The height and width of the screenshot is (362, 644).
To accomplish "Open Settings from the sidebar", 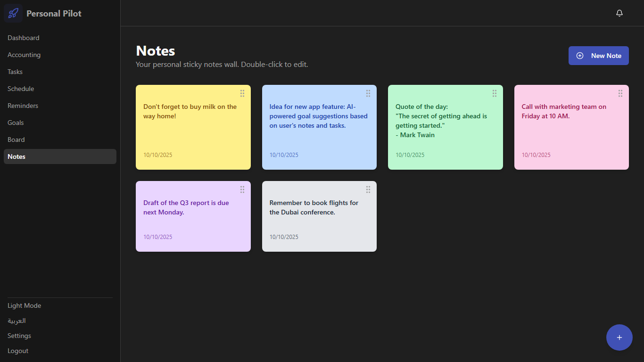I will (x=19, y=336).
